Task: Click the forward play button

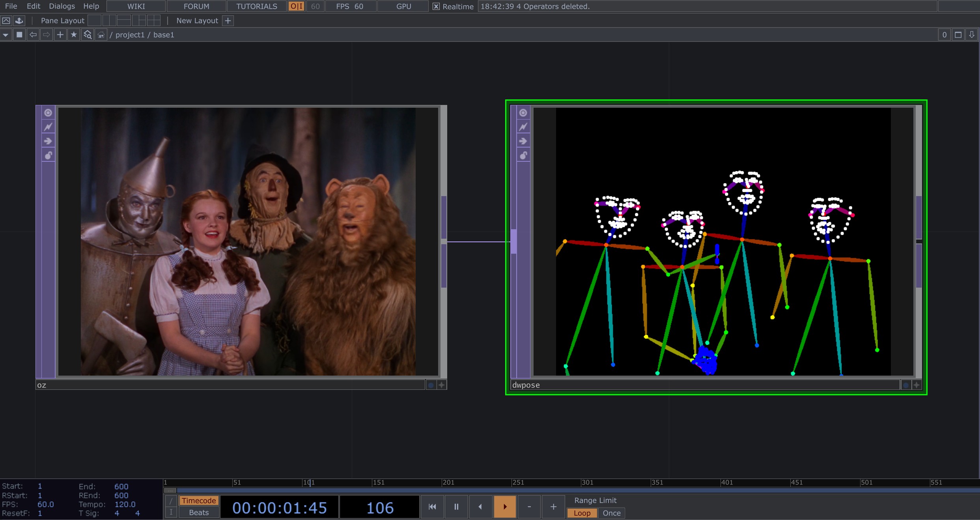Action: pyautogui.click(x=505, y=507)
